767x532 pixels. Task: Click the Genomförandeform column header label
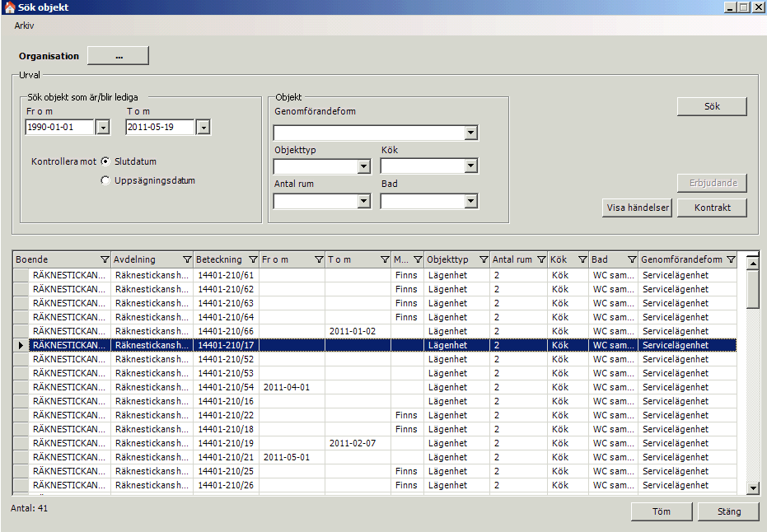[681, 259]
